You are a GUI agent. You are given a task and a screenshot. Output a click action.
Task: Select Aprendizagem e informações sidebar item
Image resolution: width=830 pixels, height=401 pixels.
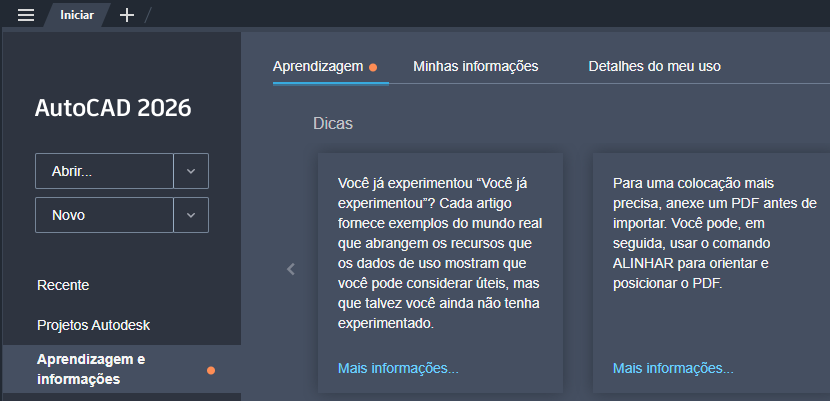122,369
